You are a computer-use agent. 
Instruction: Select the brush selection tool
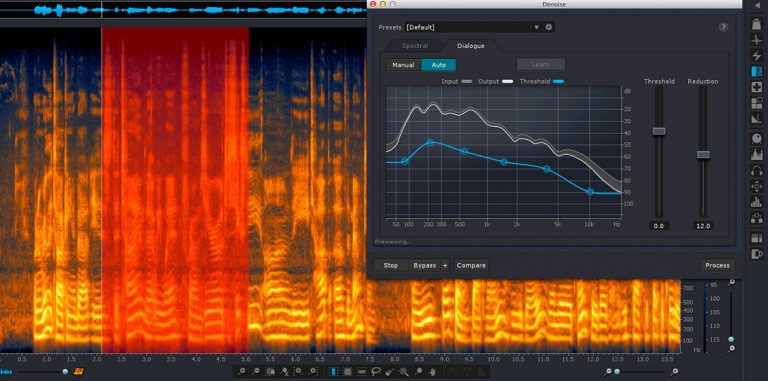pyautogui.click(x=390, y=372)
